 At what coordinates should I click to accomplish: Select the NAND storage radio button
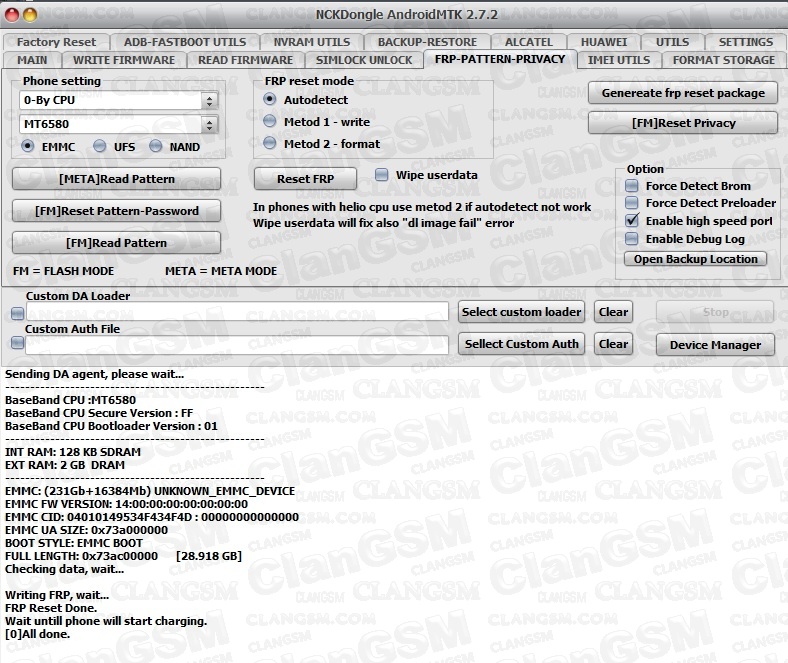[x=156, y=147]
